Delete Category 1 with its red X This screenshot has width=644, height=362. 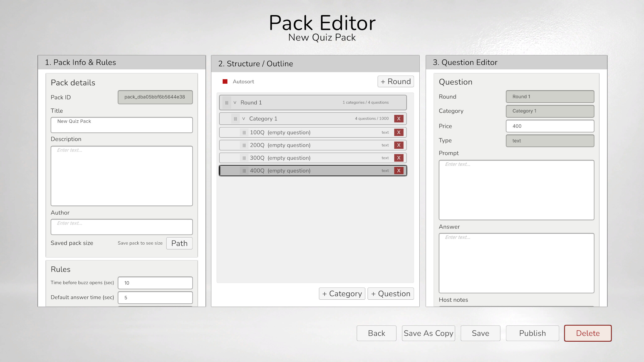tap(399, 119)
